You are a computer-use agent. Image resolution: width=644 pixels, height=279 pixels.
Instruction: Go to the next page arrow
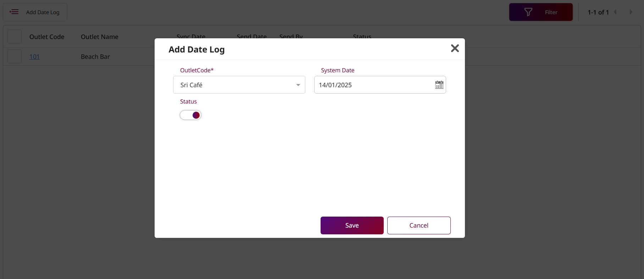[631, 12]
